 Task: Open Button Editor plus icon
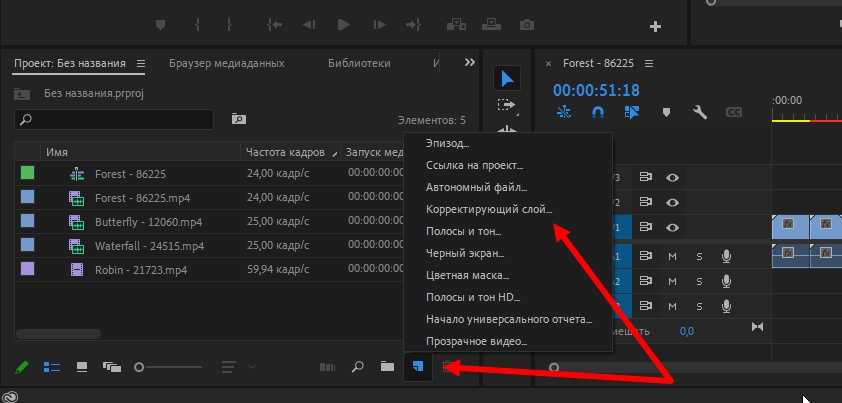coord(656,26)
